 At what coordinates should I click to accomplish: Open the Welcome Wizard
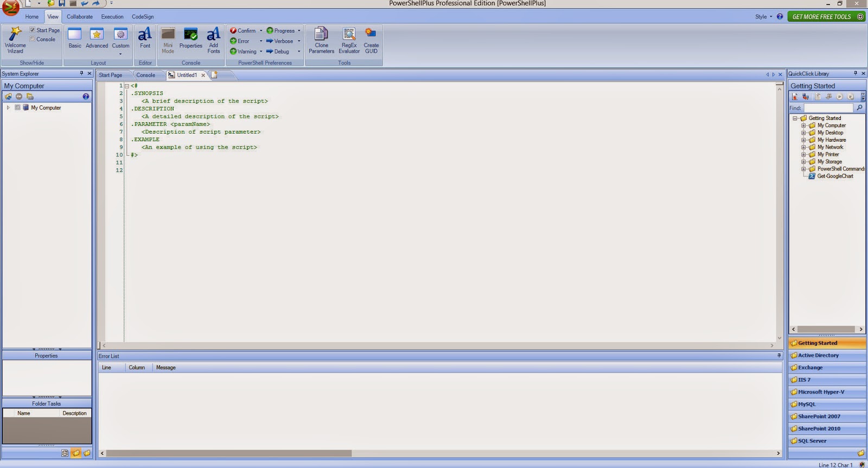[15, 40]
